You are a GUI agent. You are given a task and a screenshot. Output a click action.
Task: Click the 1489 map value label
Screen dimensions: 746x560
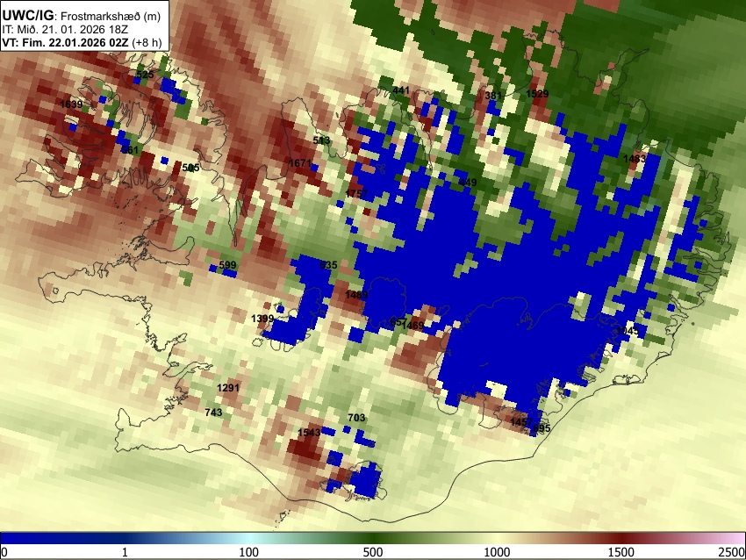coord(356,295)
